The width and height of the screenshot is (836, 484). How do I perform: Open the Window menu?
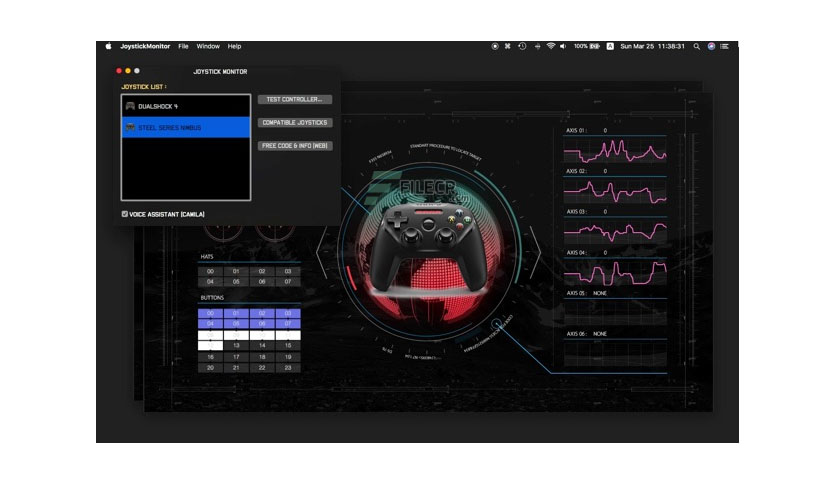point(208,46)
